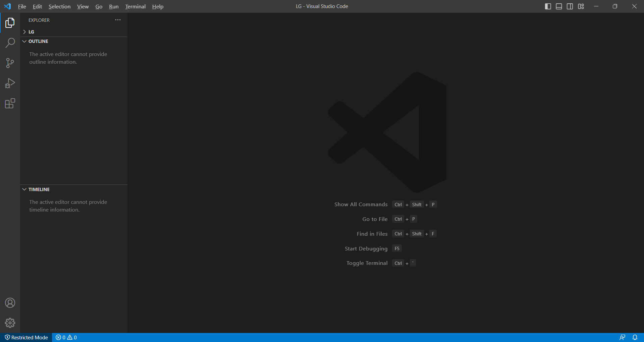Open the Explorer view in activity bar
The height and width of the screenshot is (342, 644).
pyautogui.click(x=10, y=23)
